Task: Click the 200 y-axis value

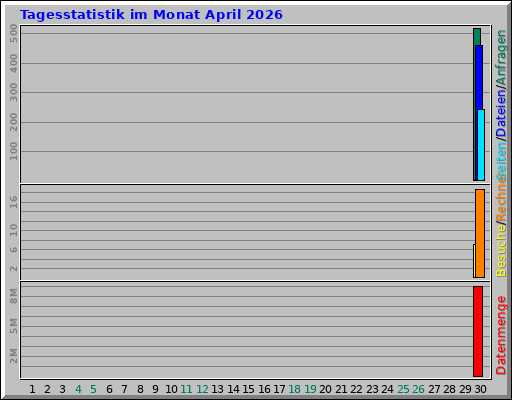Action: pos(14,122)
